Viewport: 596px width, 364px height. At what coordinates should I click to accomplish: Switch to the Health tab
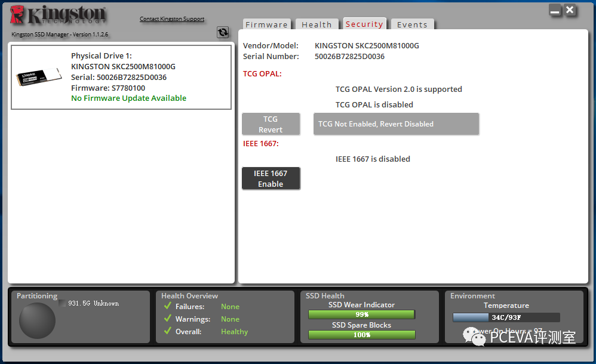point(317,24)
